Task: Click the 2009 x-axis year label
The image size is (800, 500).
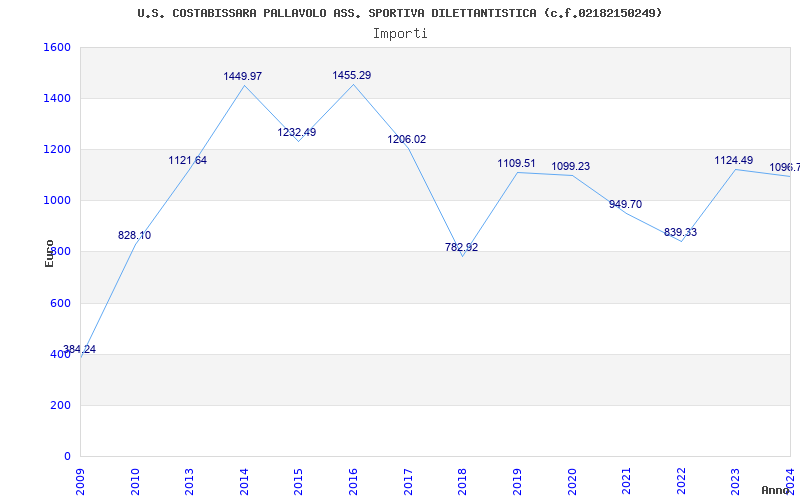Action: tap(81, 481)
